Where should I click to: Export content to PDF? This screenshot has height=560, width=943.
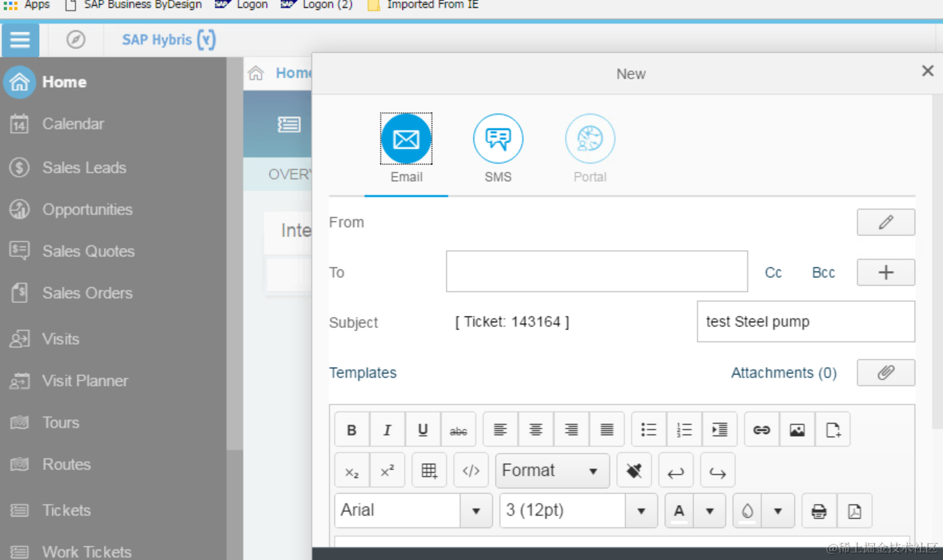[x=854, y=511]
